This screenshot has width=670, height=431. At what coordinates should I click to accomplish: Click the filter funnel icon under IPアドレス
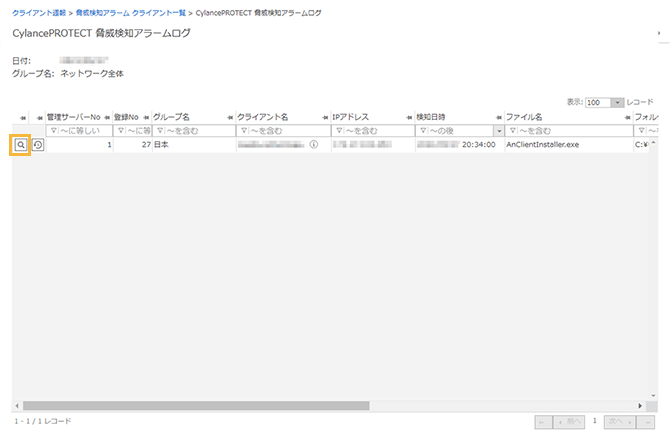pos(339,131)
